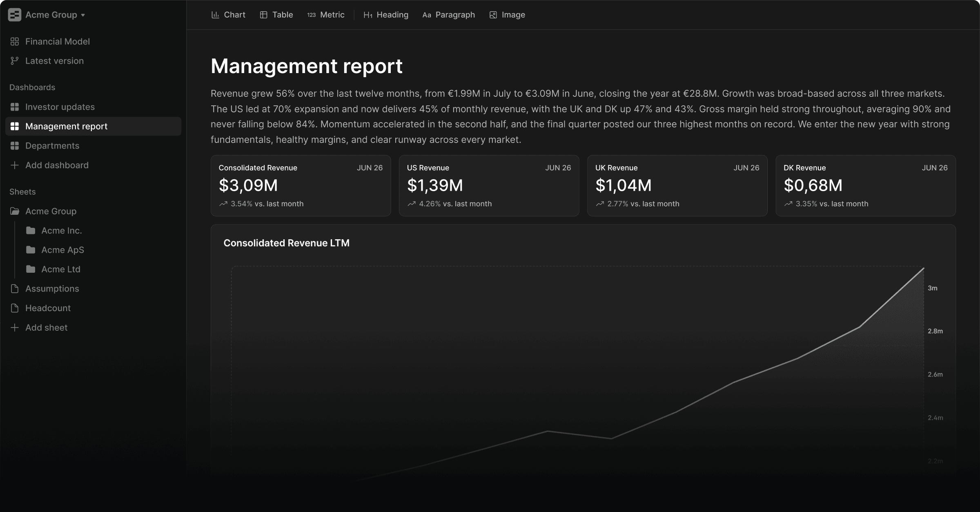Viewport: 980px width, 512px height.
Task: Open the Investor updates dashboard
Action: [60, 107]
